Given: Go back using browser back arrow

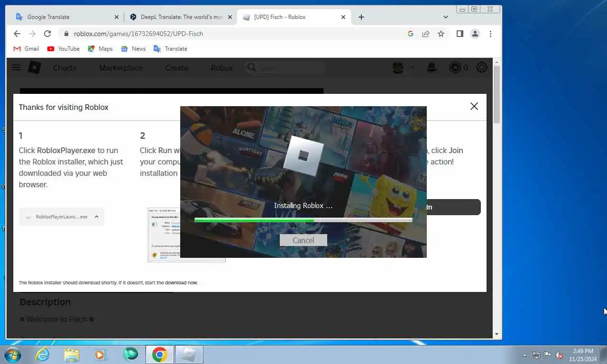Looking at the screenshot, I should (x=17, y=34).
